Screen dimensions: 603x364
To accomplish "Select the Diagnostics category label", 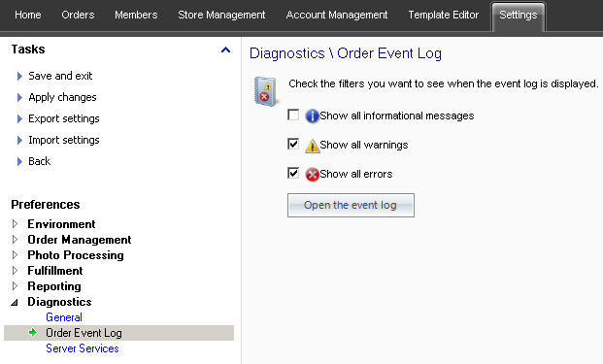I will point(59,302).
